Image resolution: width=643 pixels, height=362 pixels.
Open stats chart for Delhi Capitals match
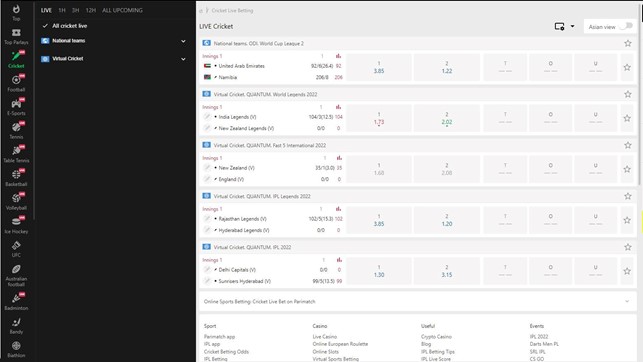click(x=339, y=260)
